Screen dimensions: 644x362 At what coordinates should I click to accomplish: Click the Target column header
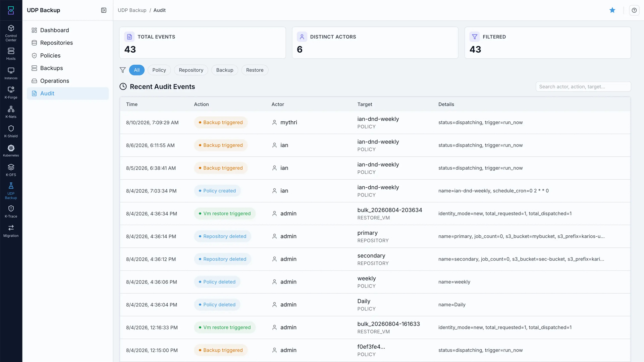point(365,104)
